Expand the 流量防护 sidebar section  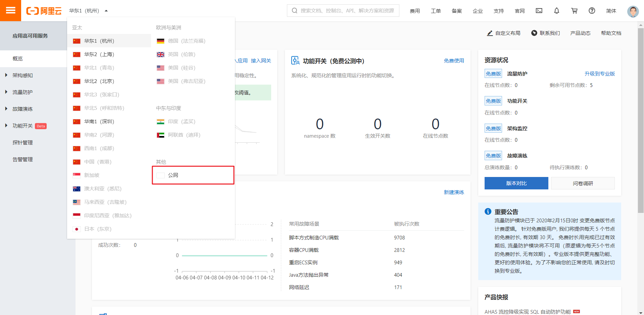pyautogui.click(x=6, y=92)
